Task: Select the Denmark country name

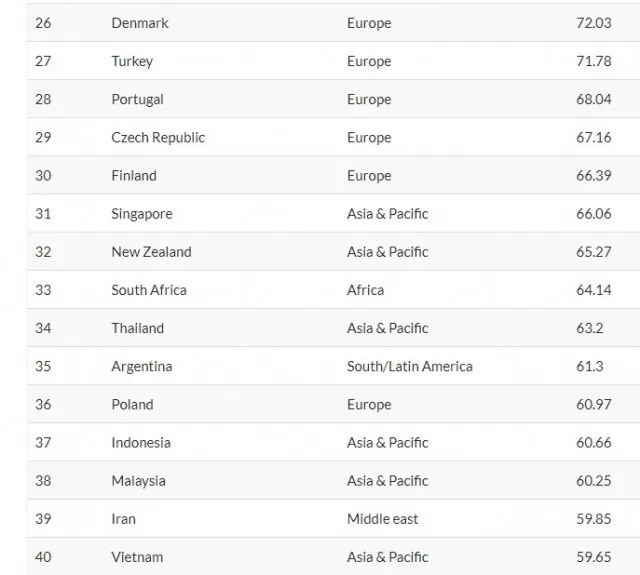Action: 140,23
